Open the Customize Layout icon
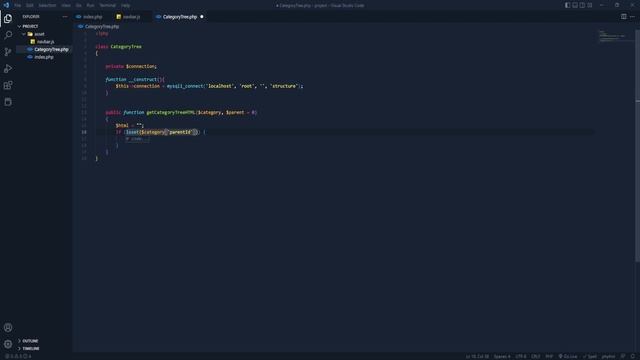The width and height of the screenshot is (640, 360). [589, 5]
